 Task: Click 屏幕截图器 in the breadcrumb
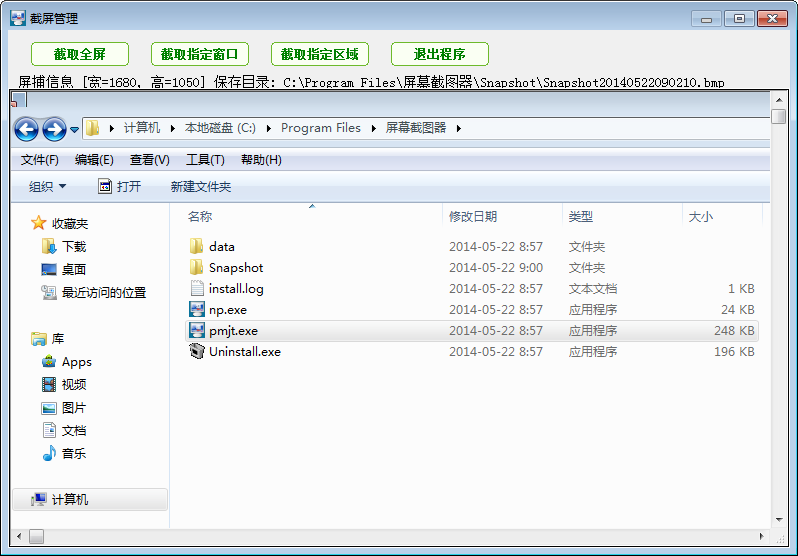click(416, 128)
